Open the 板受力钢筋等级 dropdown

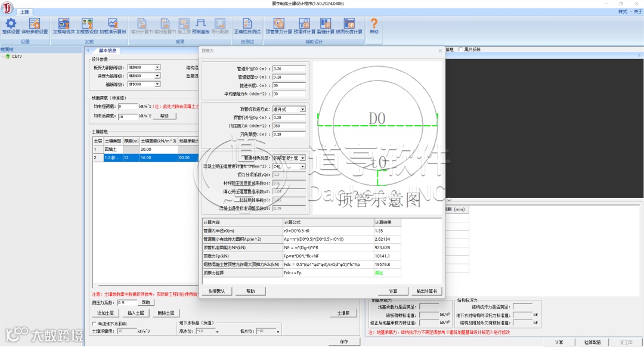[x=157, y=68]
